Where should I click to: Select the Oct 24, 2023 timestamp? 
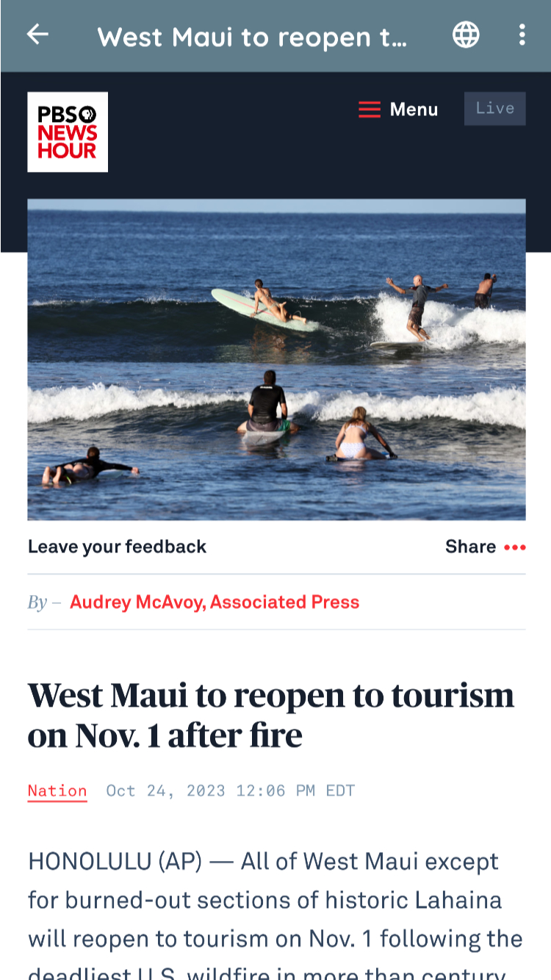[x=230, y=791]
